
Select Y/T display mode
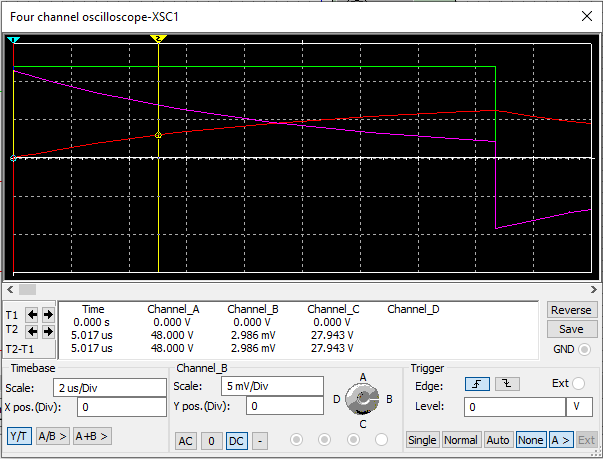19,436
